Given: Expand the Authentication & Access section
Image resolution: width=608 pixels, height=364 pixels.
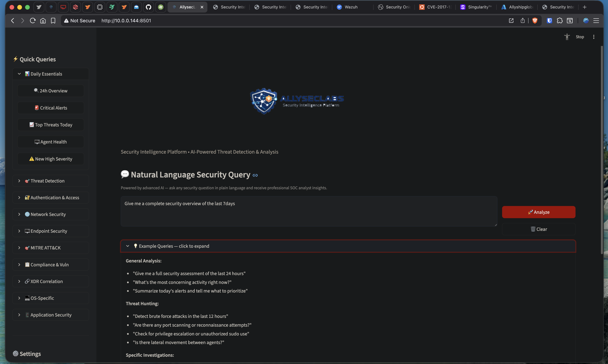Looking at the screenshot, I should (51, 197).
